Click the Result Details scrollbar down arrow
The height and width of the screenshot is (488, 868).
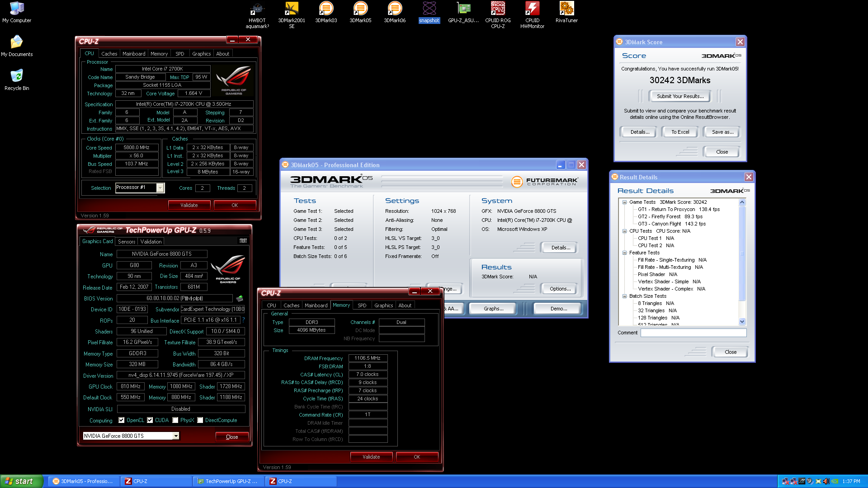point(742,322)
